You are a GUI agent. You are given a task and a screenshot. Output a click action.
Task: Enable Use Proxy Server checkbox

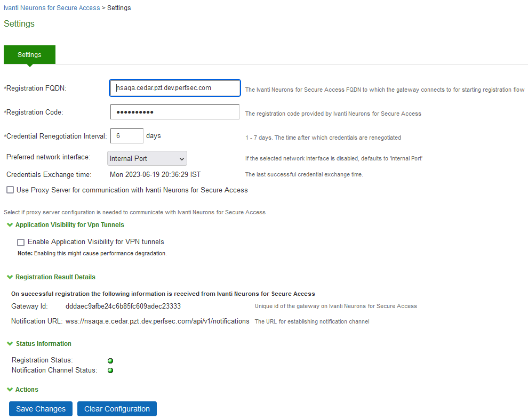pyautogui.click(x=10, y=190)
